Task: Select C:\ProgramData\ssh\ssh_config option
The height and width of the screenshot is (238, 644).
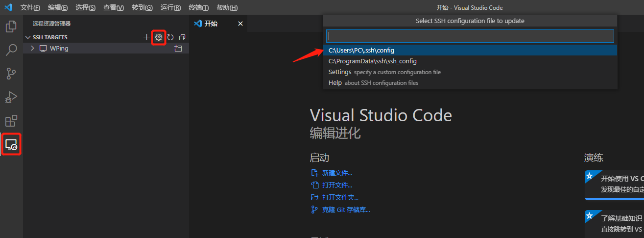Action: [x=372, y=61]
